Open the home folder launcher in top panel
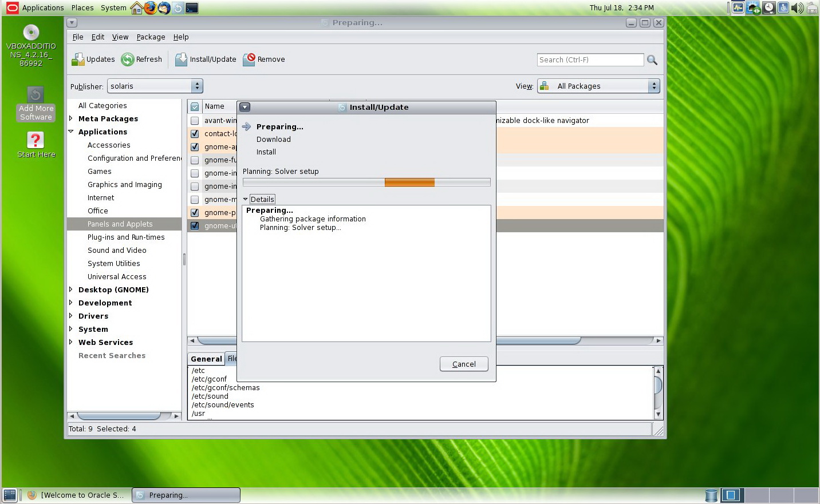Screen dimensions: 820x504 coord(136,8)
